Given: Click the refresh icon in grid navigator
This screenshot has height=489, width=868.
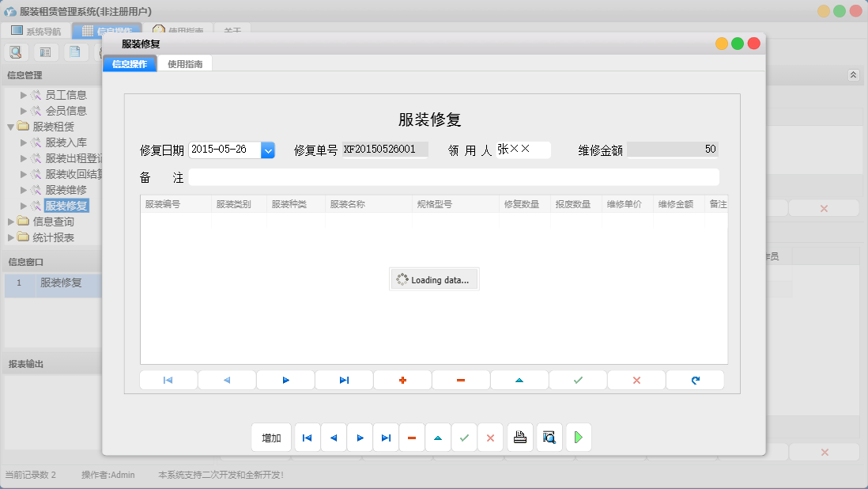Looking at the screenshot, I should (x=695, y=381).
